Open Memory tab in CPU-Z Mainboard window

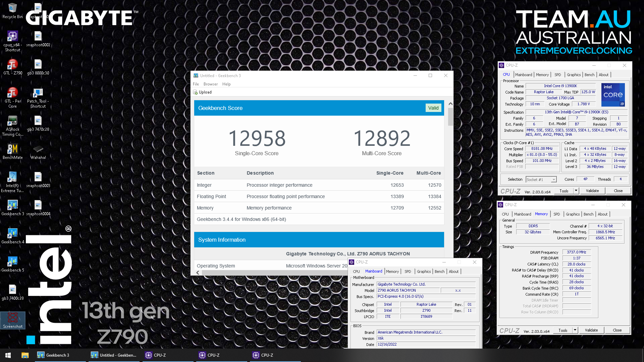pos(392,271)
